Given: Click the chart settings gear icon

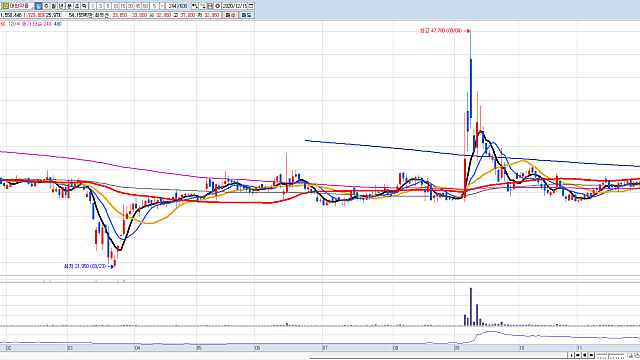Looking at the screenshot, I should [x=217, y=6].
